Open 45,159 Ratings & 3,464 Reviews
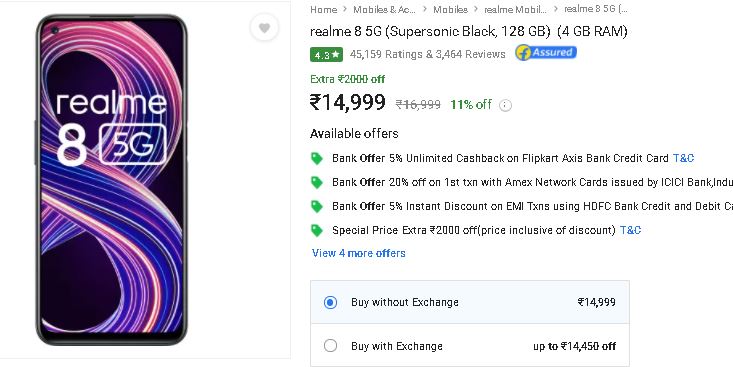The height and width of the screenshot is (367, 733). pyautogui.click(x=427, y=54)
